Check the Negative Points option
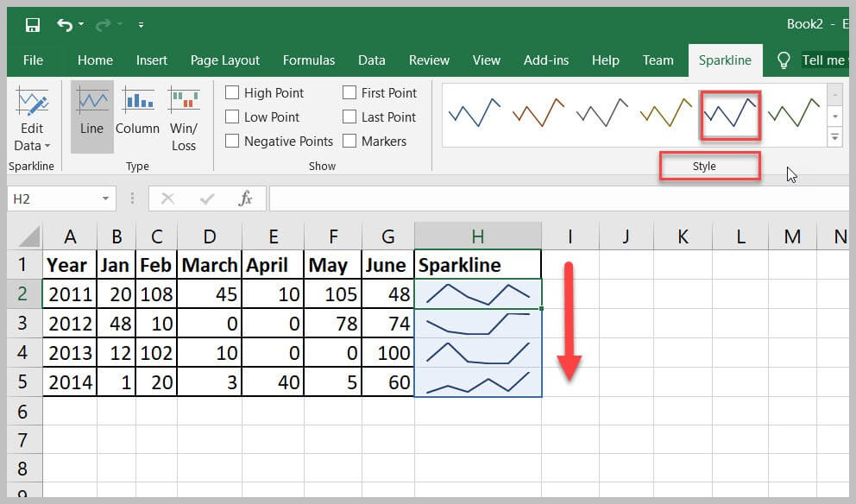Viewport: 856px width, 504px height. tap(232, 142)
